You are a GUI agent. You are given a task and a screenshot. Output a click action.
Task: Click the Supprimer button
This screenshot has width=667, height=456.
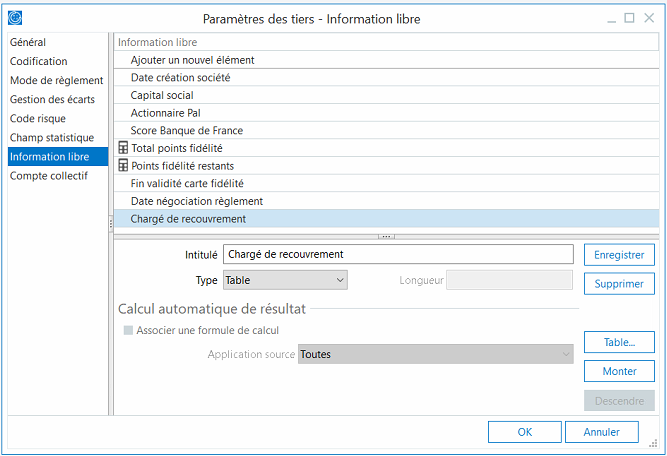[618, 284]
